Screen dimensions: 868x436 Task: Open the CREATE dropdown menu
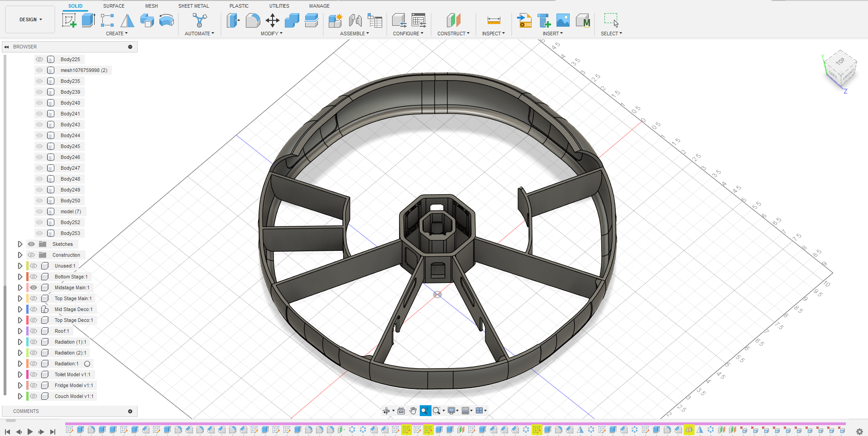pos(117,34)
